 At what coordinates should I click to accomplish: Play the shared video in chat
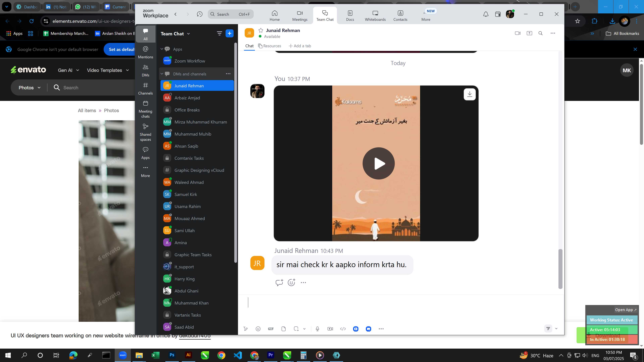click(379, 163)
